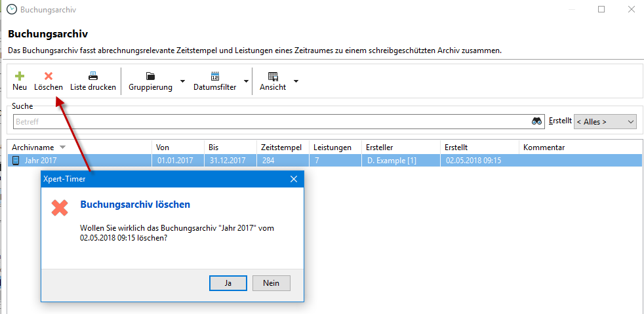Screen dimensions: 644x314
Task: Click the Ansicht table icon
Action: (273, 76)
